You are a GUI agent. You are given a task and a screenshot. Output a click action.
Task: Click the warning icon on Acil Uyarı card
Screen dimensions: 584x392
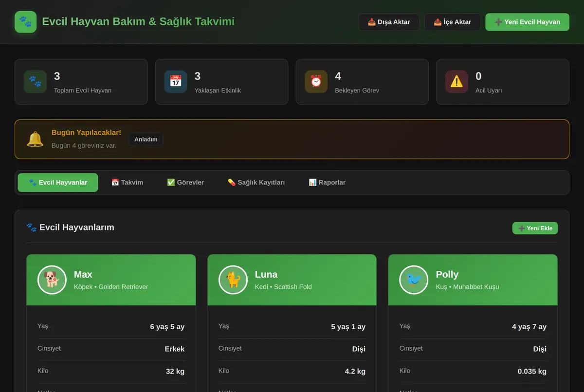456,82
